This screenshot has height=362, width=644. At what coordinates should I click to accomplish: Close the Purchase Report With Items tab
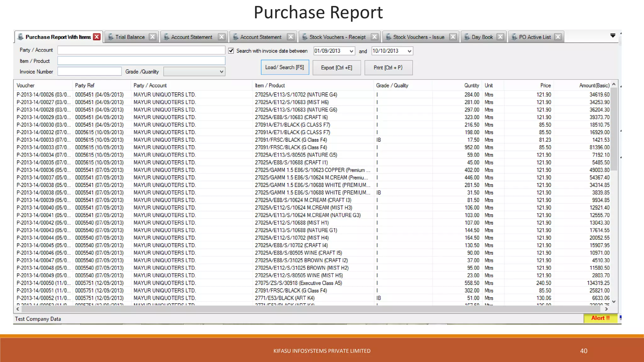tap(97, 37)
